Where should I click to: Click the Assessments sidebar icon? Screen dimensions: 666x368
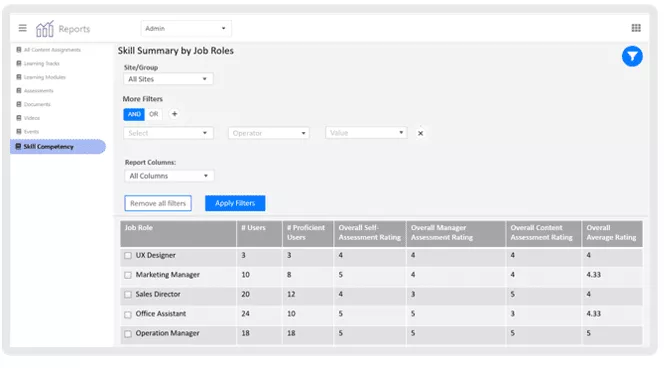19,91
